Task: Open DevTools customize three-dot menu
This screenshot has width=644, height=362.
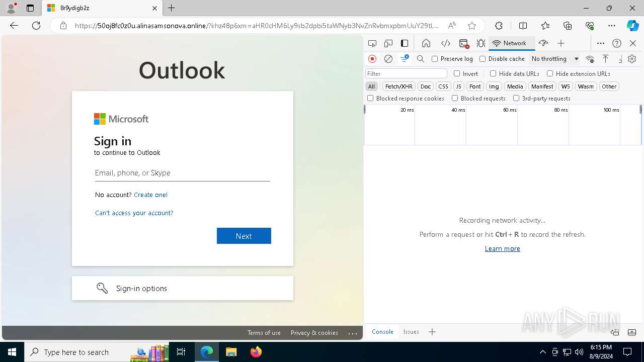Action: pos(601,43)
